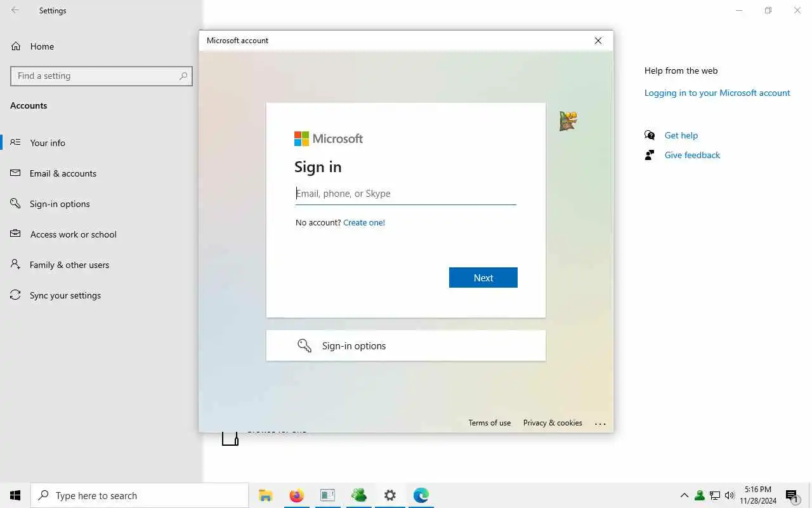Open Logging in to your Microsoft account link

(717, 93)
